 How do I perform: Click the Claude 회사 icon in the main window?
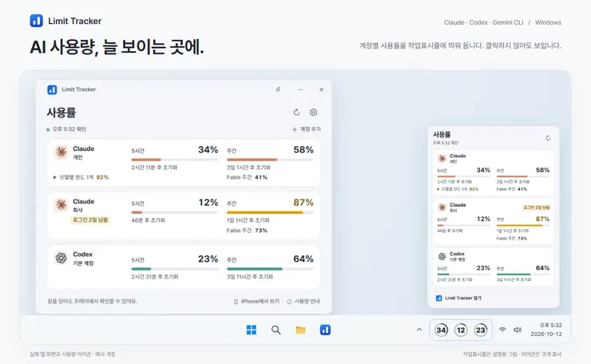(x=61, y=205)
